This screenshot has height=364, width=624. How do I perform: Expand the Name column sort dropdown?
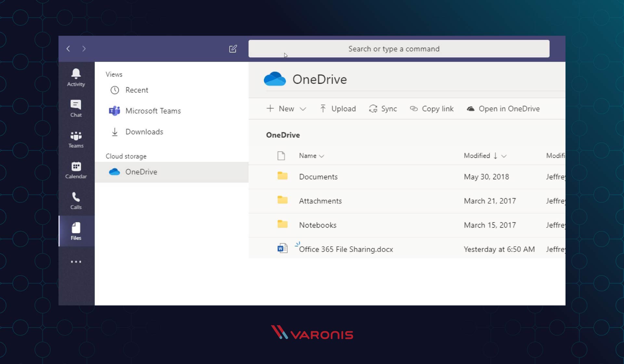pyautogui.click(x=323, y=156)
